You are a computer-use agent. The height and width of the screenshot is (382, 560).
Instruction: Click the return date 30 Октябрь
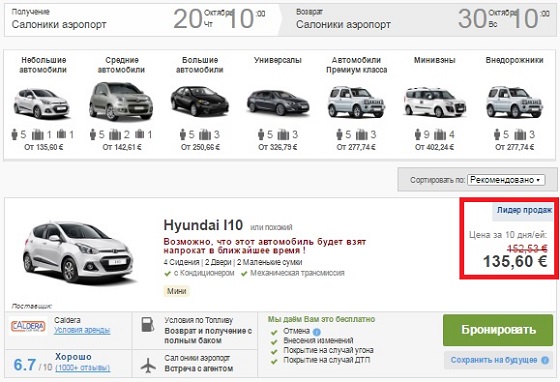(x=488, y=19)
